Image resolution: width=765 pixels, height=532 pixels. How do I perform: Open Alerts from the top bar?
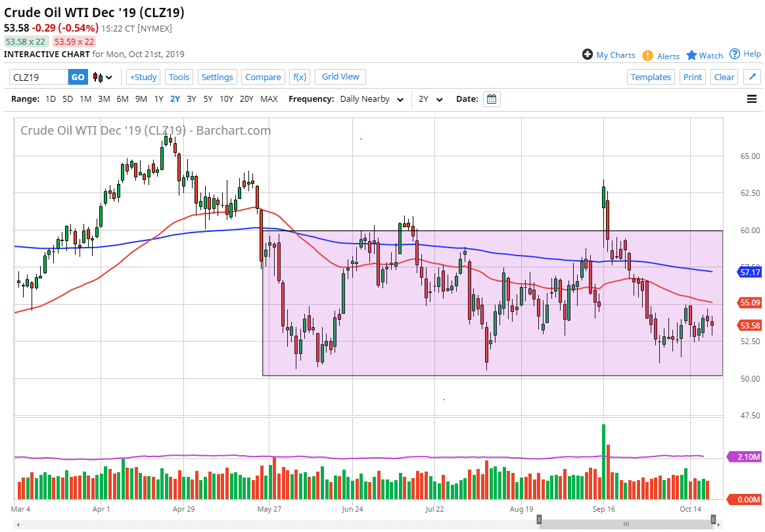[x=661, y=56]
